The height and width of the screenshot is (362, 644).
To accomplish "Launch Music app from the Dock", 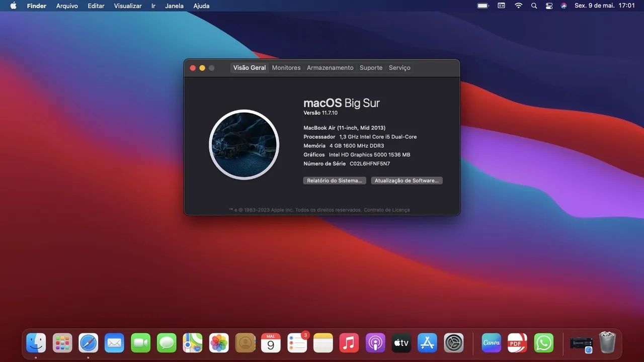I will [349, 343].
